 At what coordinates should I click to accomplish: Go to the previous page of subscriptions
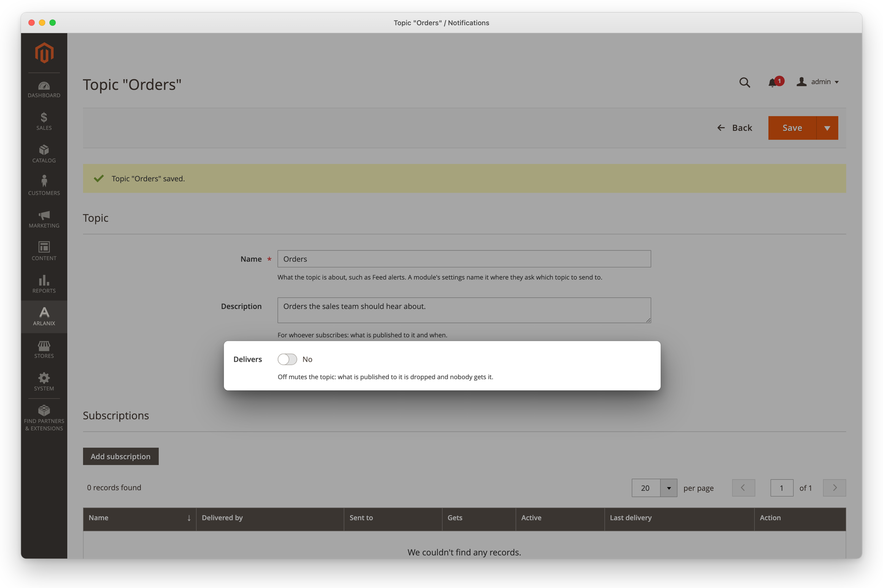743,488
